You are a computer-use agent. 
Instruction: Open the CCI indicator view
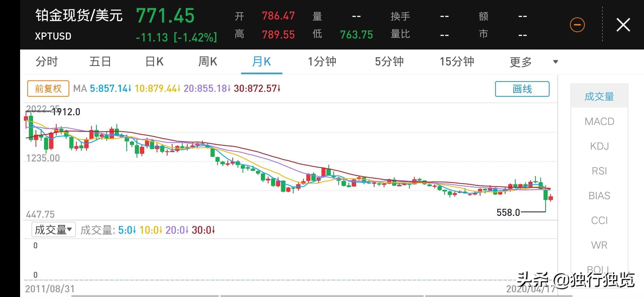tap(599, 220)
